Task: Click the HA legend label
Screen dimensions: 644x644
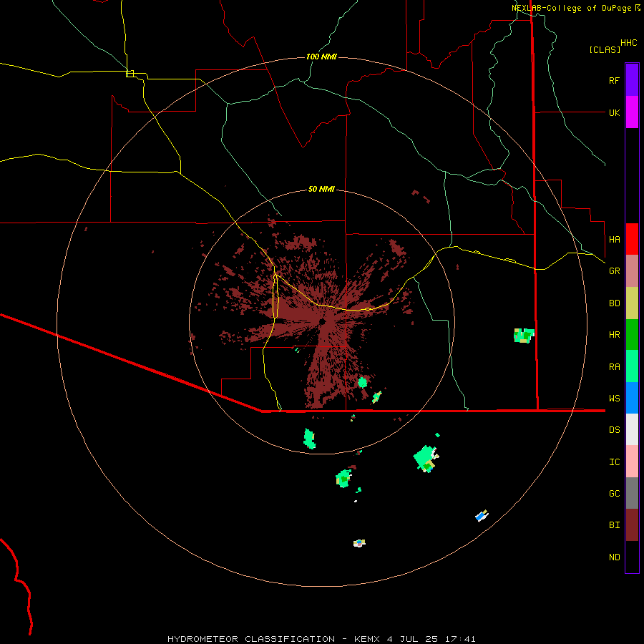Action: pyautogui.click(x=614, y=239)
